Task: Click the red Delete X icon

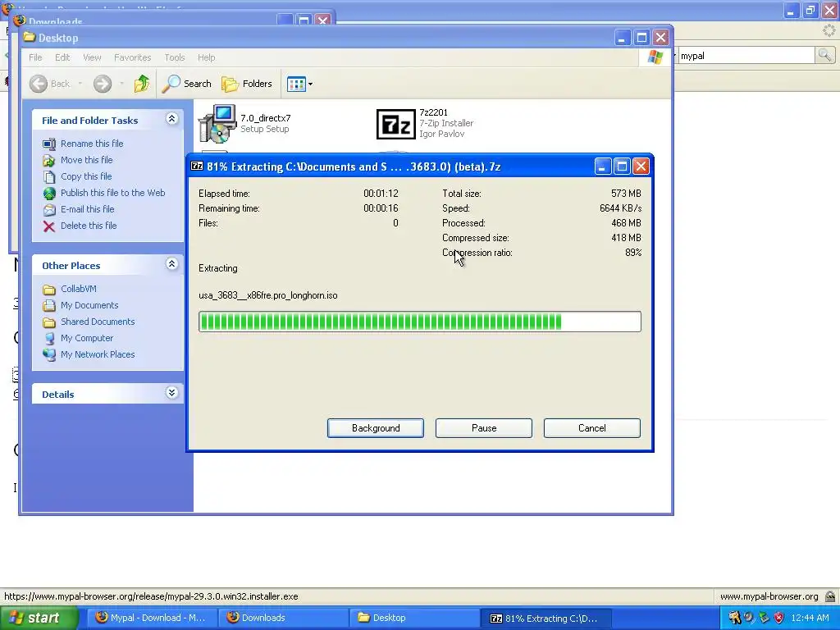Action: (x=48, y=226)
